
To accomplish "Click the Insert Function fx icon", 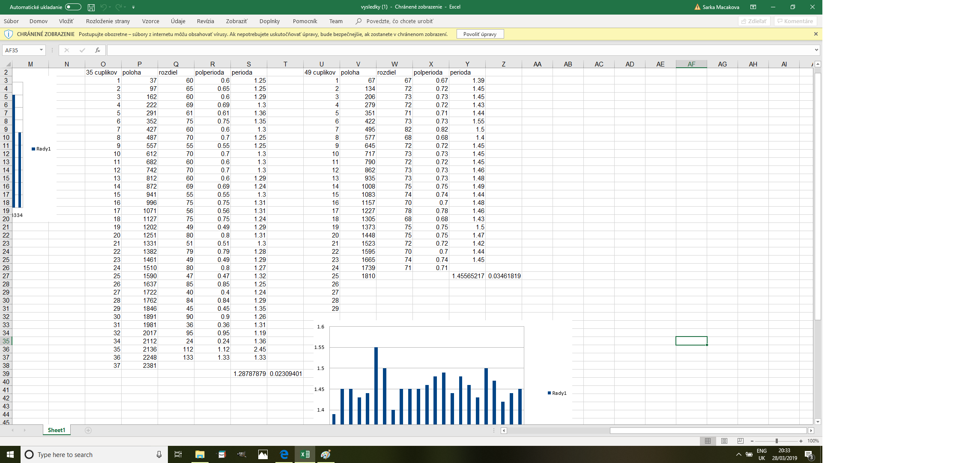I will (98, 50).
